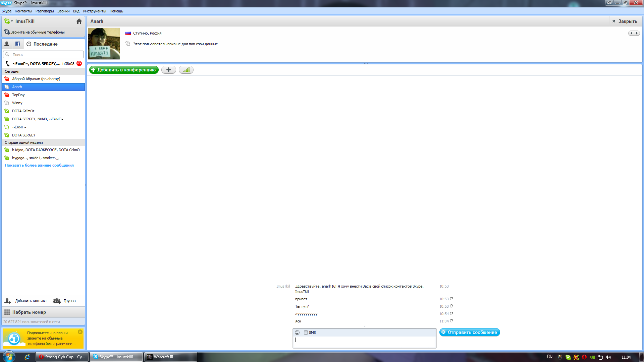Screen dimensions: 644x362
Task: Click the volume speaker tray icon
Action: [608, 357]
